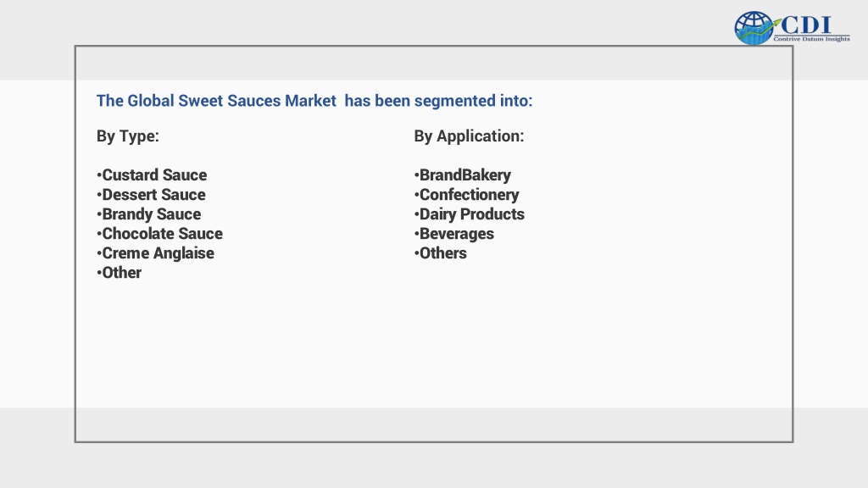Select the Custard Sauce bullet item
The width and height of the screenshot is (868, 488).
coord(152,175)
